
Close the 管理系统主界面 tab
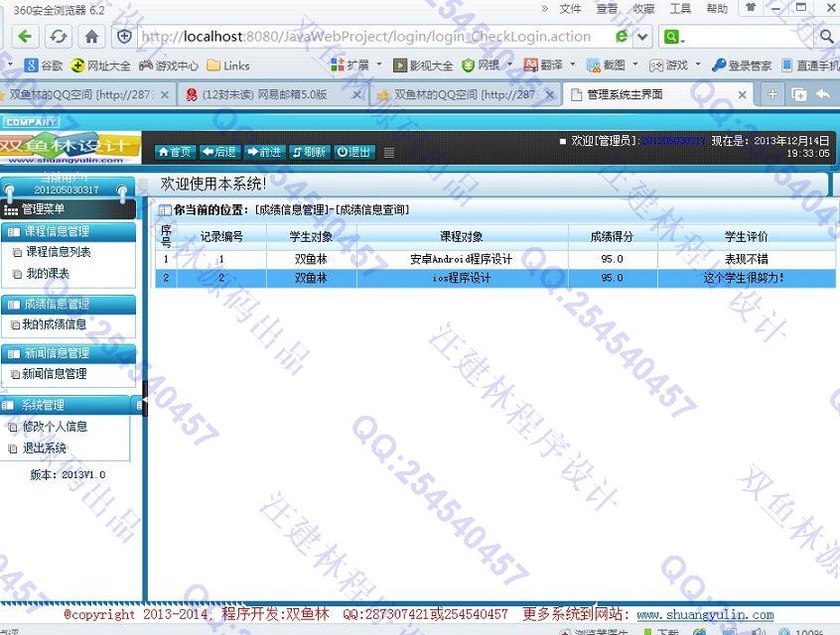coord(742,95)
